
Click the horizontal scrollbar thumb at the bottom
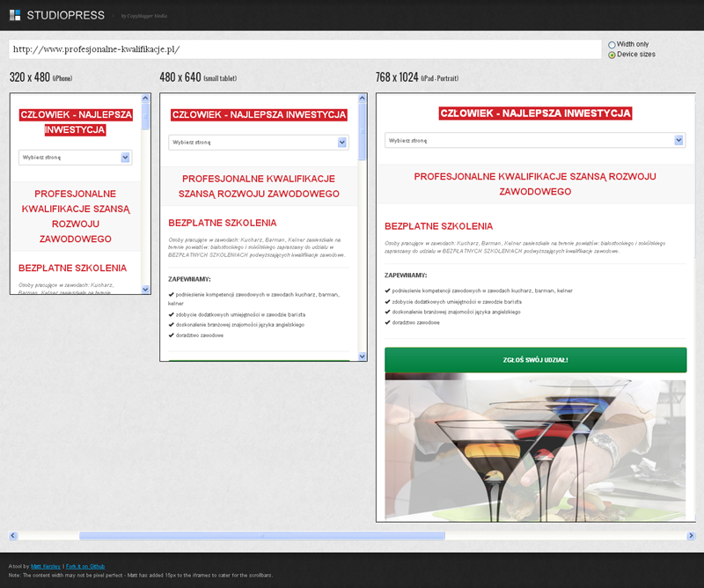pyautogui.click(x=261, y=535)
